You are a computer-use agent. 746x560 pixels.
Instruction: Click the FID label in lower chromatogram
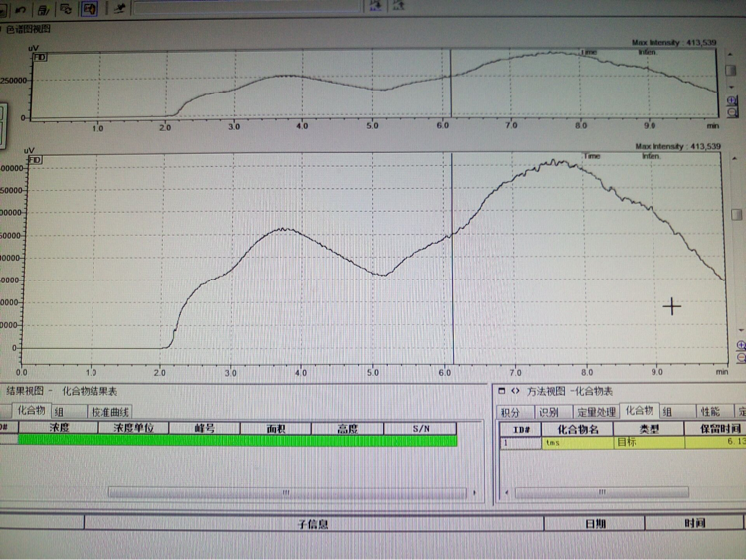(x=35, y=160)
